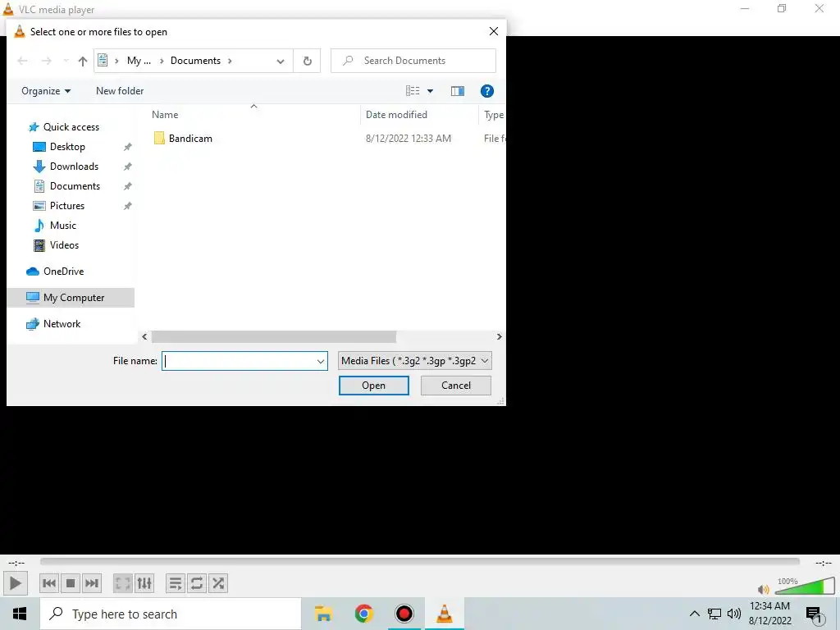840x630 pixels.
Task: Open file dialog Help icon
Action: pyautogui.click(x=487, y=91)
